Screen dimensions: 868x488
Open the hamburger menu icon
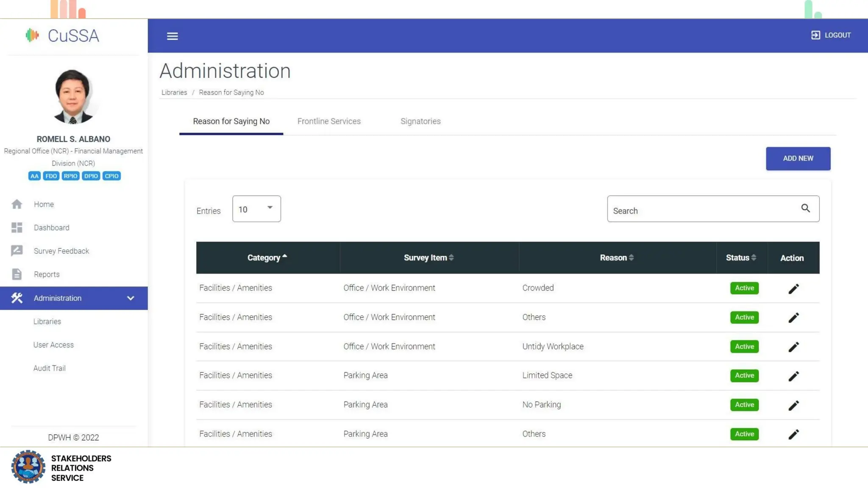(172, 36)
